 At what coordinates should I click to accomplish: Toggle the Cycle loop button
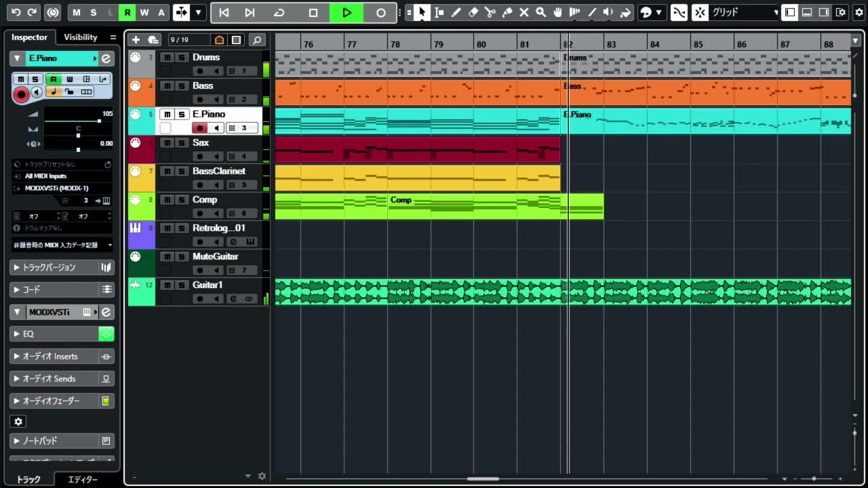tap(279, 12)
